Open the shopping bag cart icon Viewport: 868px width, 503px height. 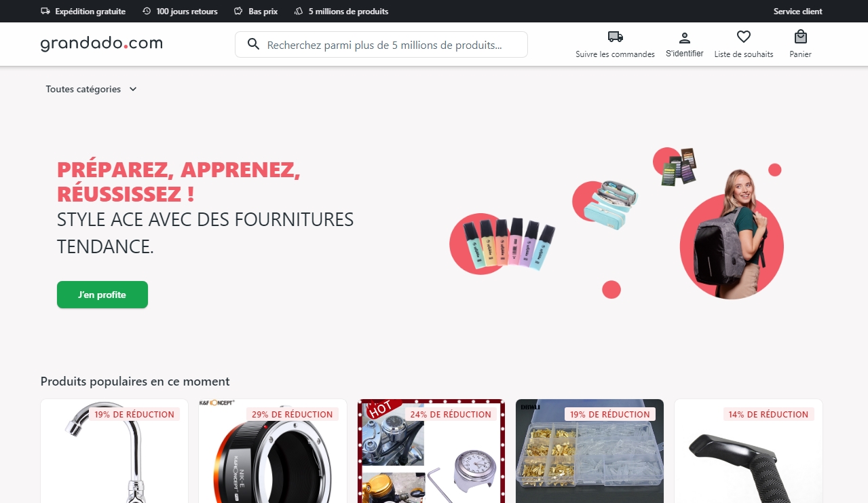(x=801, y=37)
